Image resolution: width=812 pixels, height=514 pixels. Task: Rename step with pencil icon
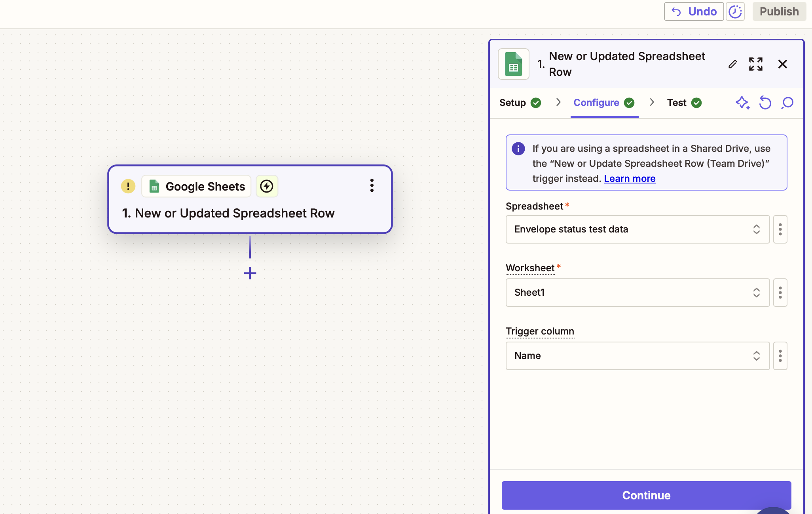(733, 64)
